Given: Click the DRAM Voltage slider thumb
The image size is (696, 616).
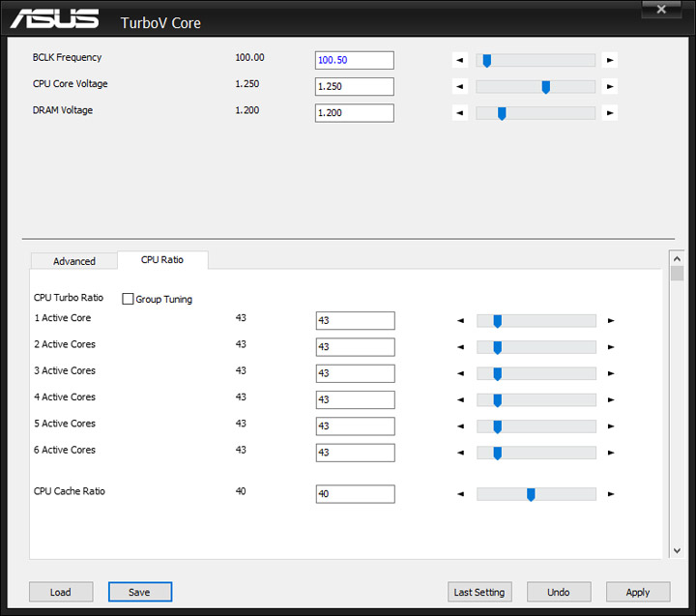Looking at the screenshot, I should click(502, 113).
